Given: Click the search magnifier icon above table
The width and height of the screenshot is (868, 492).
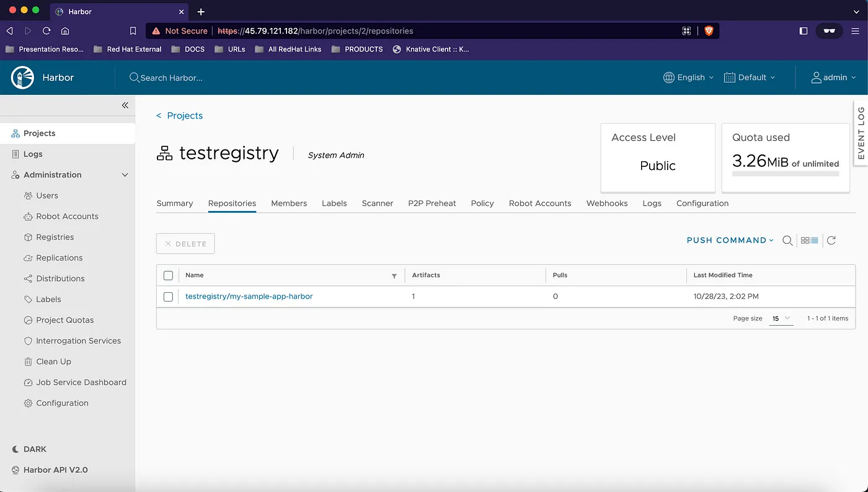Looking at the screenshot, I should click(x=787, y=241).
